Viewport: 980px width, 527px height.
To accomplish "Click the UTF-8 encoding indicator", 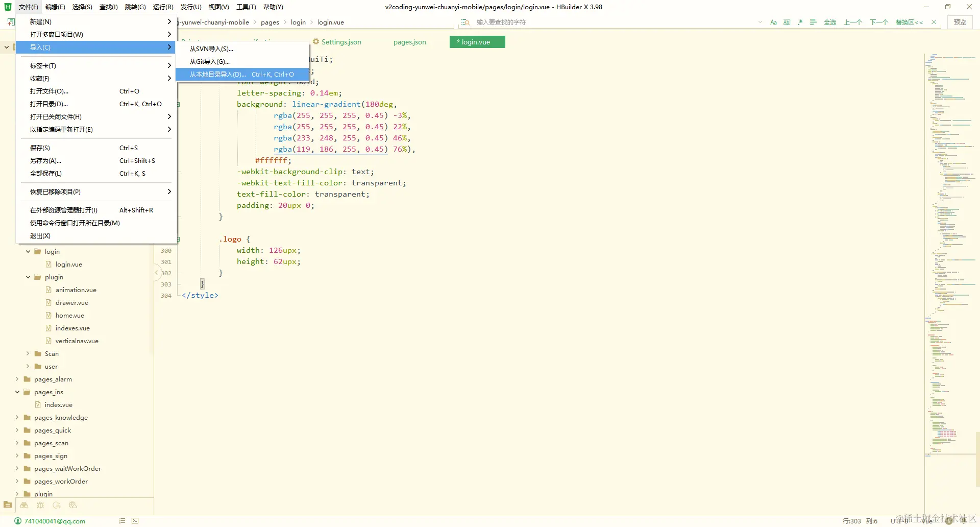I will click(899, 521).
